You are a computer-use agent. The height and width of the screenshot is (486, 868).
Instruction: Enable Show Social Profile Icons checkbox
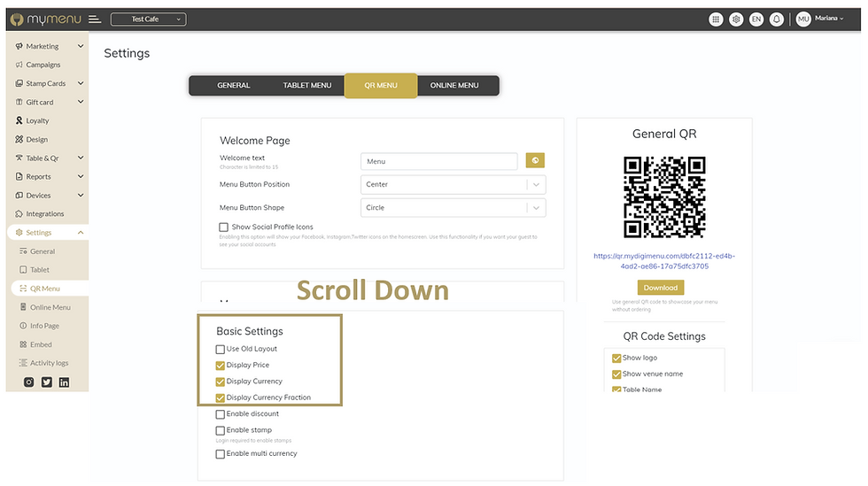click(x=223, y=227)
